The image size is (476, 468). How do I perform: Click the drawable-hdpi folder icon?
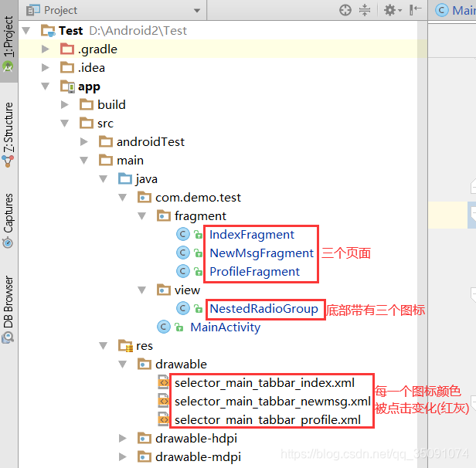144,439
